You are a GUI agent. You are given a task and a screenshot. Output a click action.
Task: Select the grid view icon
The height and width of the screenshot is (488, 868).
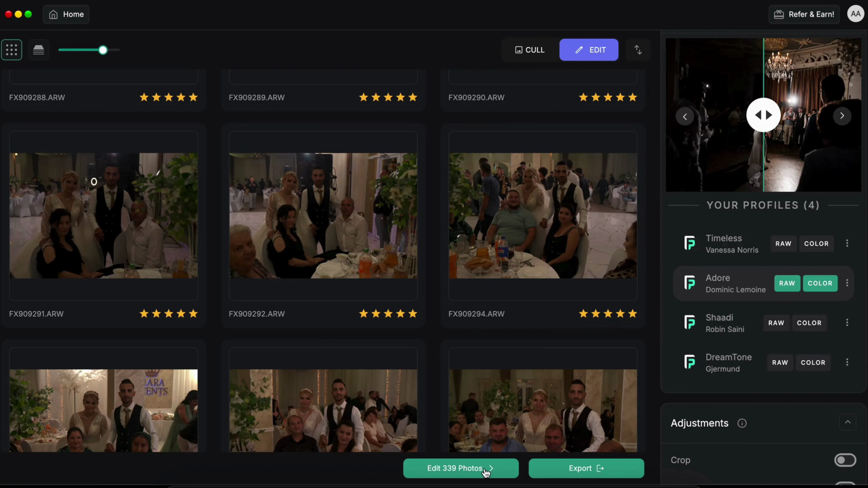click(x=12, y=49)
